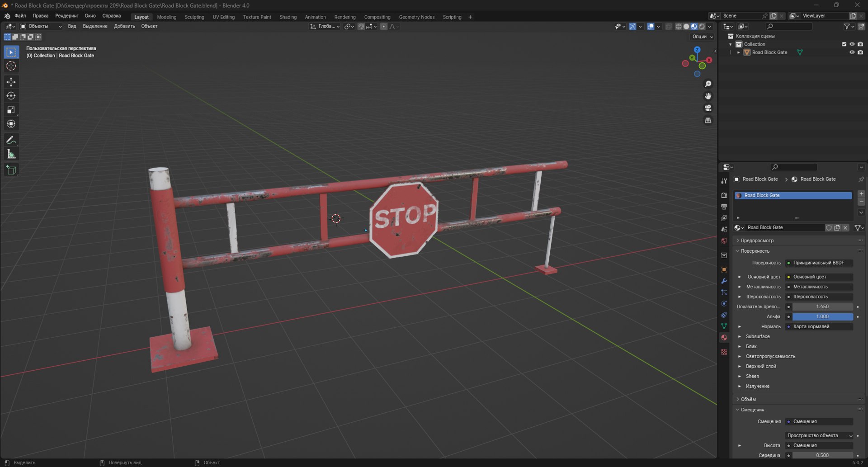Click the fake user shield icon
The height and width of the screenshot is (467, 868).
829,228
